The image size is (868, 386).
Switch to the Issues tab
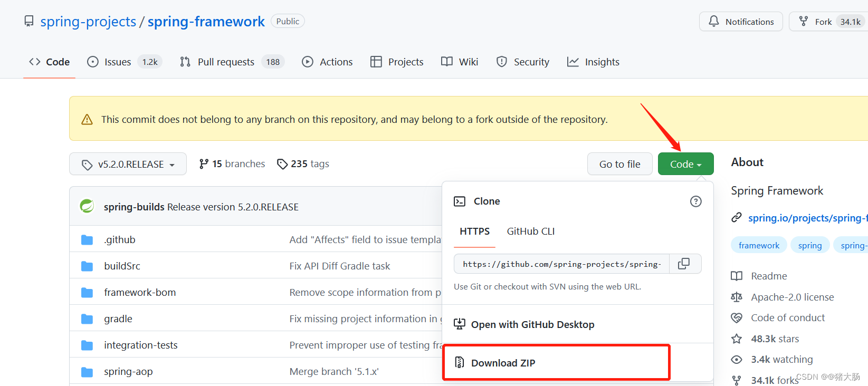(x=124, y=62)
